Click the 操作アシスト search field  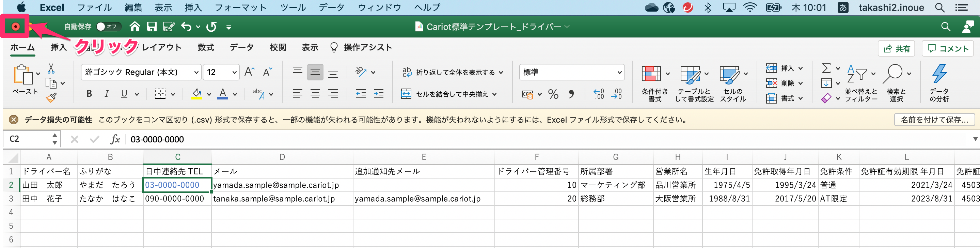click(x=361, y=48)
